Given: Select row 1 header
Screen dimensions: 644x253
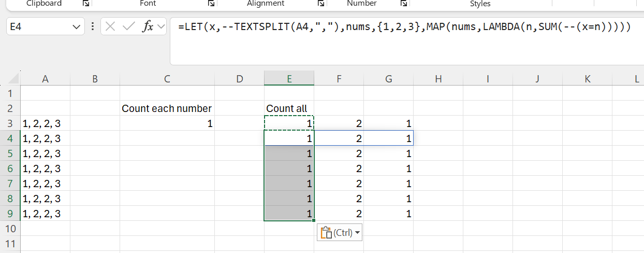Looking at the screenshot, I should click(10, 93).
